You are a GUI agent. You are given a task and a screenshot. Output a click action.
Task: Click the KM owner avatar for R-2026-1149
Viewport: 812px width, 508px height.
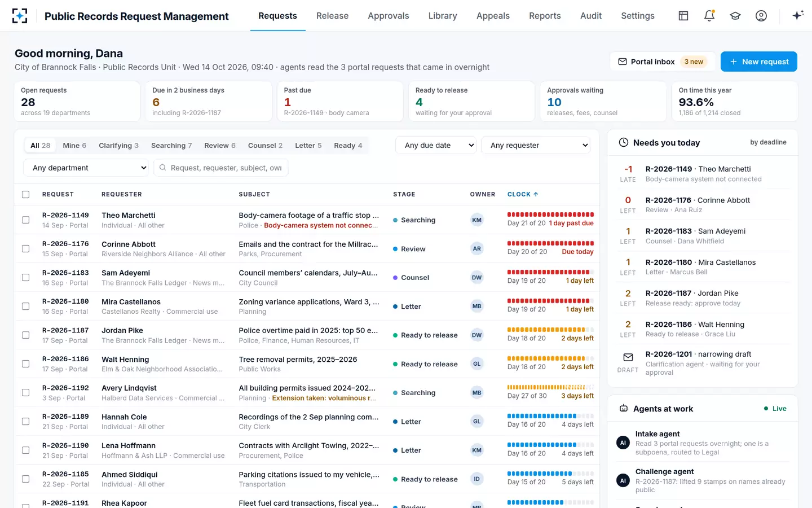477,220
